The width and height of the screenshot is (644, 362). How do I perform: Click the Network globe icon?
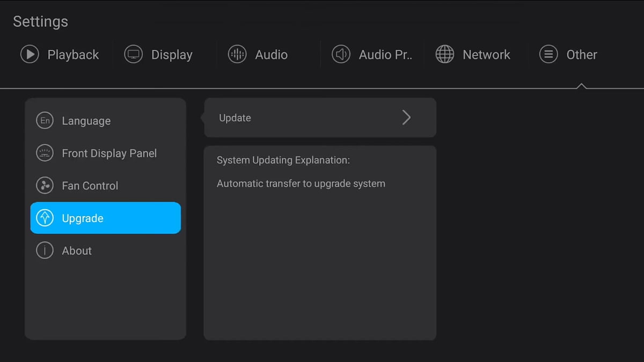coord(444,54)
